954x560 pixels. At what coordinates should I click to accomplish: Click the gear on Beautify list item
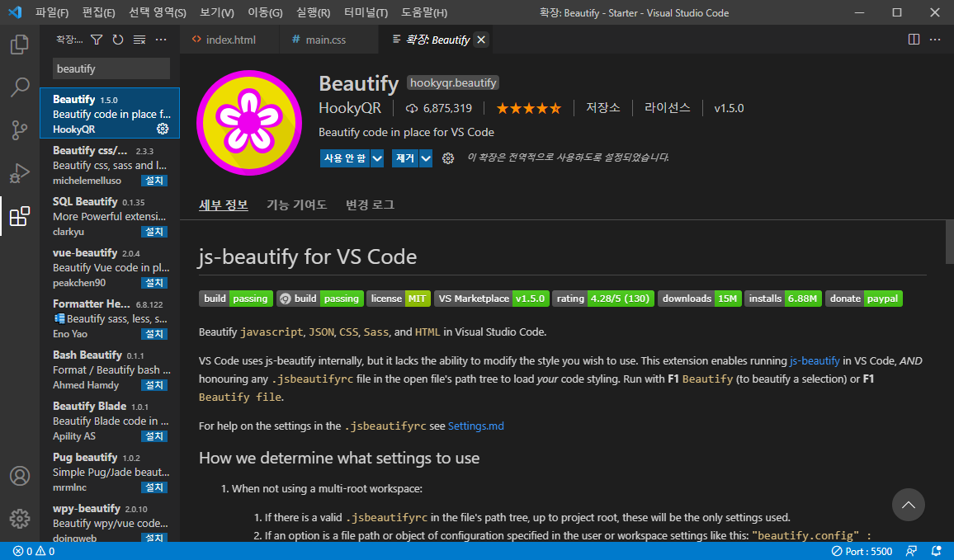(x=163, y=129)
